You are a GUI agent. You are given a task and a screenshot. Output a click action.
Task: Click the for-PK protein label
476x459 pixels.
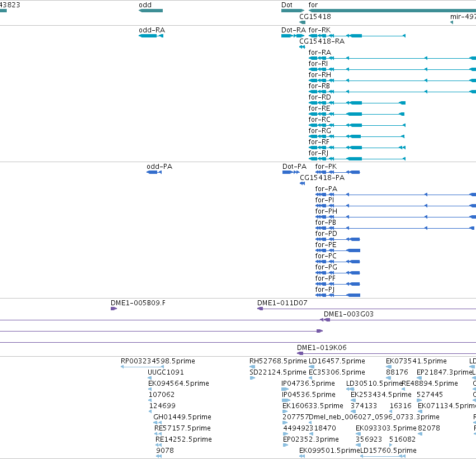(326, 167)
